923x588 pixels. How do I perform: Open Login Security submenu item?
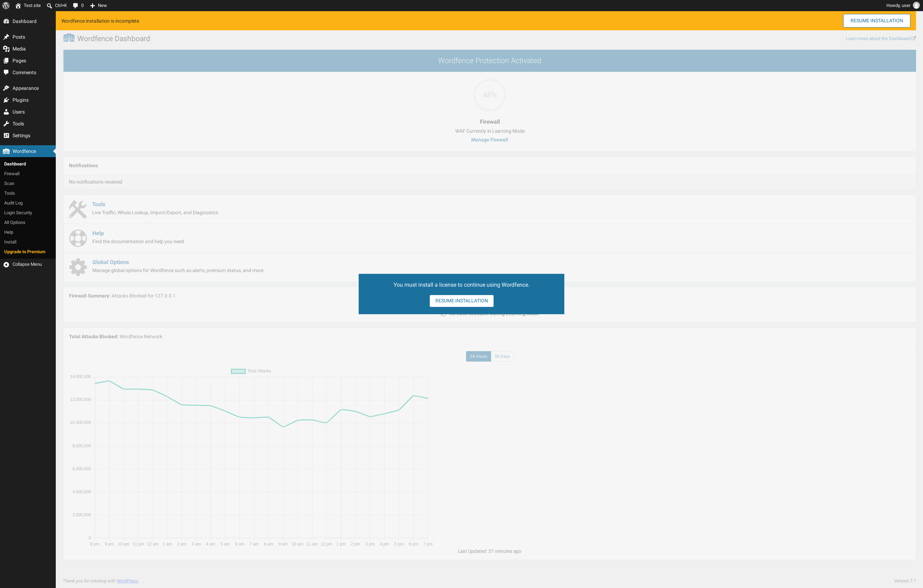pyautogui.click(x=18, y=212)
